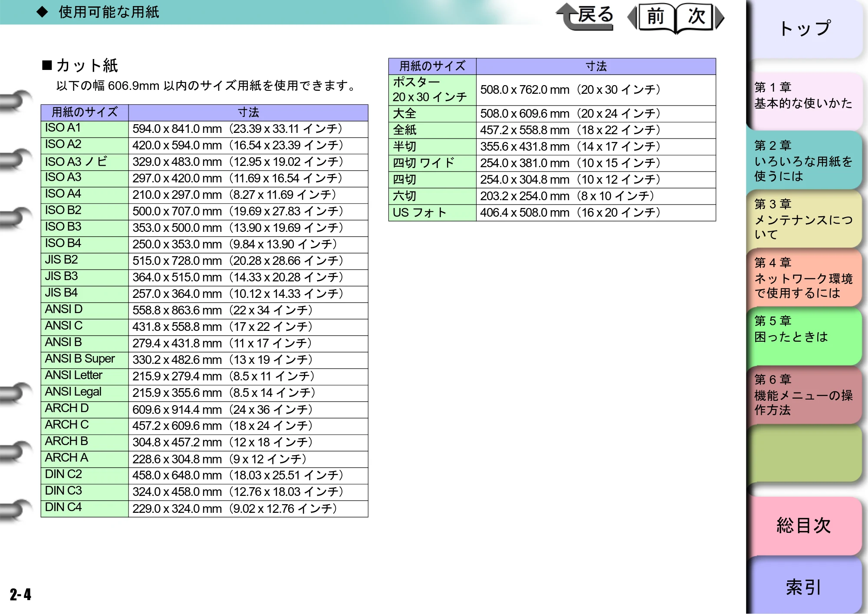Viewport: 868px width, 614px height.
Task: Go to next page with 次 button
Action: [699, 17]
